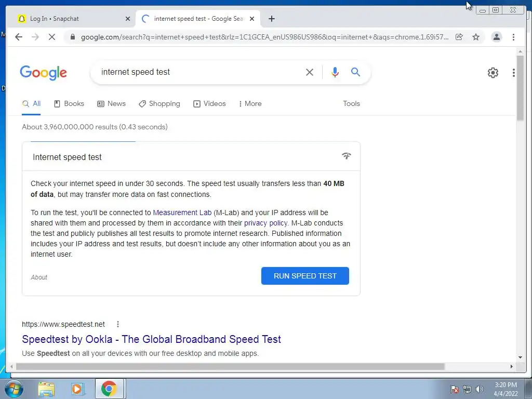Click the scroll down arrow
The width and height of the screenshot is (532, 399).
point(520,357)
